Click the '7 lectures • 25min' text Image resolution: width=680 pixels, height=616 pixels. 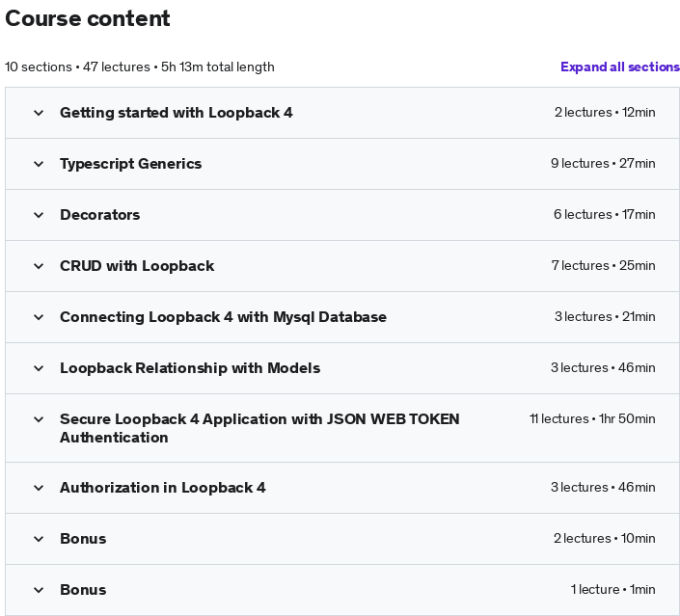pyautogui.click(x=603, y=265)
